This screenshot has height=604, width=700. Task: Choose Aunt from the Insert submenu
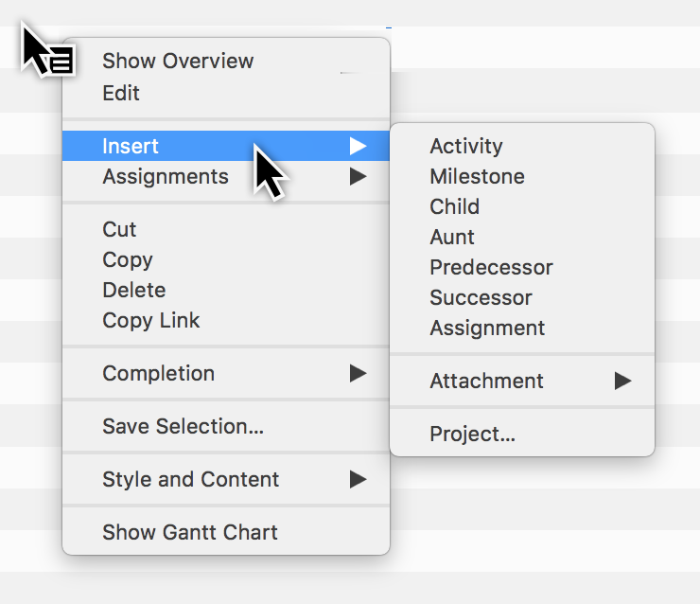(452, 238)
